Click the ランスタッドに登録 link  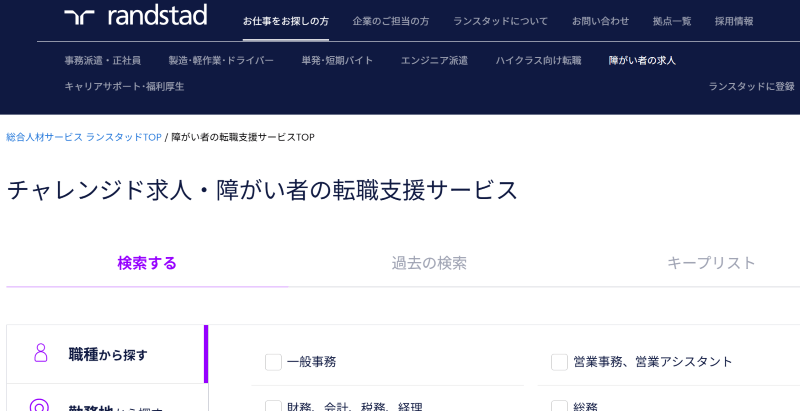point(751,87)
